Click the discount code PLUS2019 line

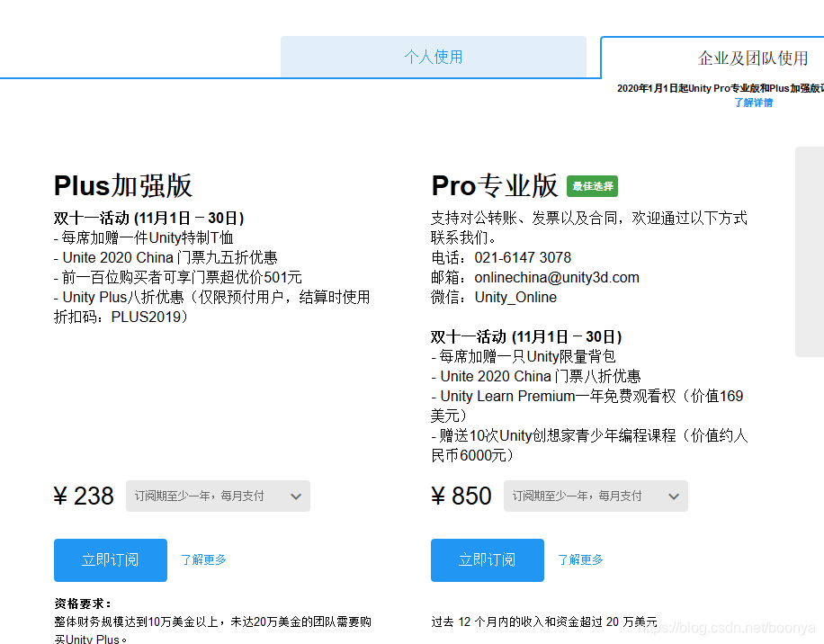click(x=121, y=317)
